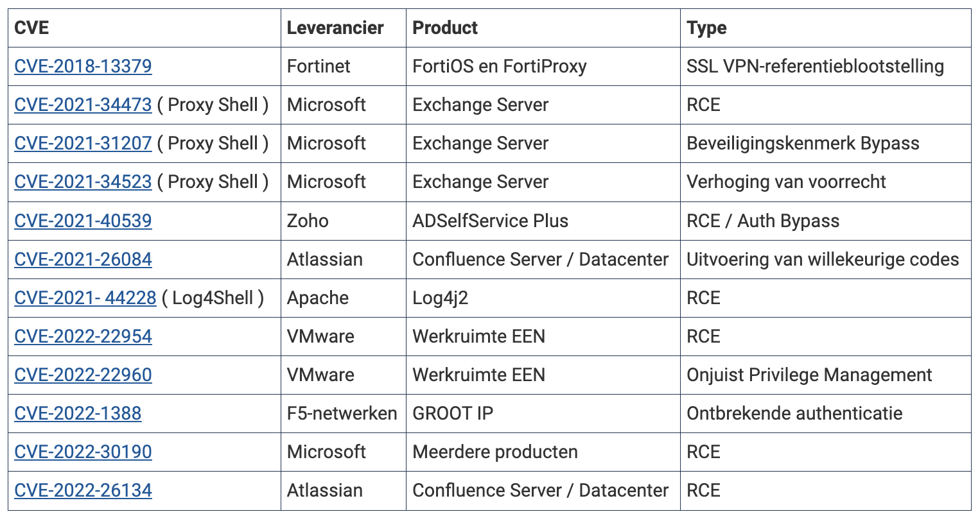Viewport: 980px width, 521px height.
Task: Click the ADSelfService Plus product cell
Action: tap(490, 221)
